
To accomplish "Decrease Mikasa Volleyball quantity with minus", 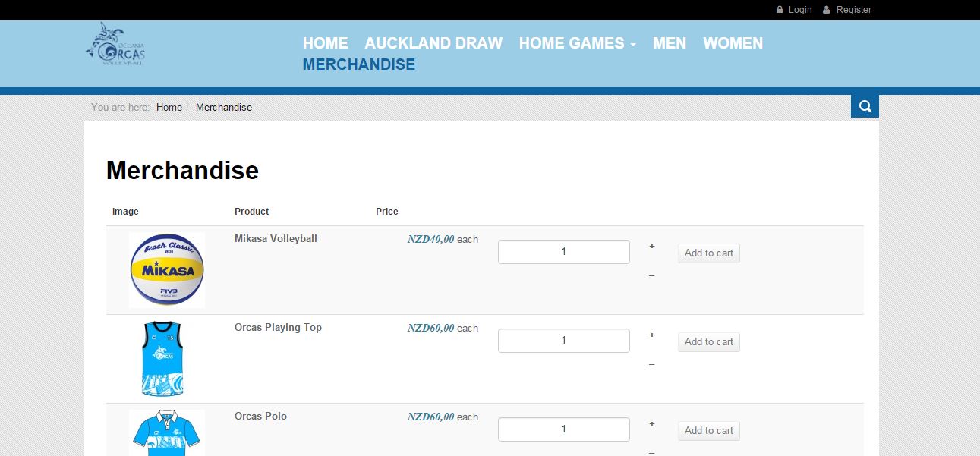I will (652, 275).
